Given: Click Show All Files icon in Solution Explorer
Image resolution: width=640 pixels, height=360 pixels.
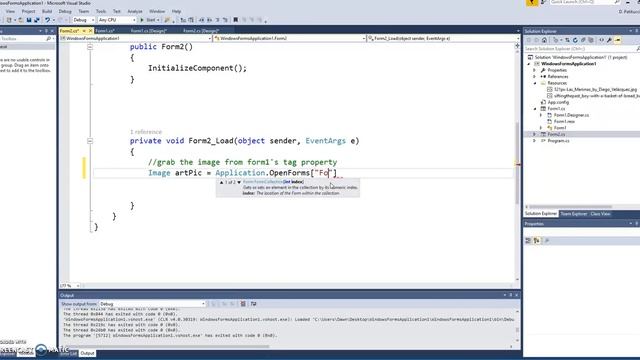Looking at the screenshot, I should [591, 40].
